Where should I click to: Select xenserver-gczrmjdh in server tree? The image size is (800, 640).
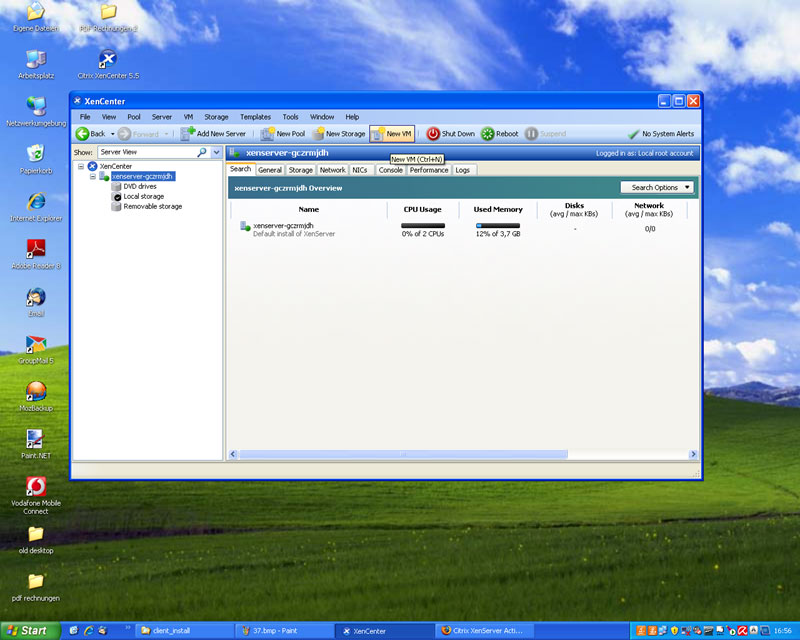point(143,176)
